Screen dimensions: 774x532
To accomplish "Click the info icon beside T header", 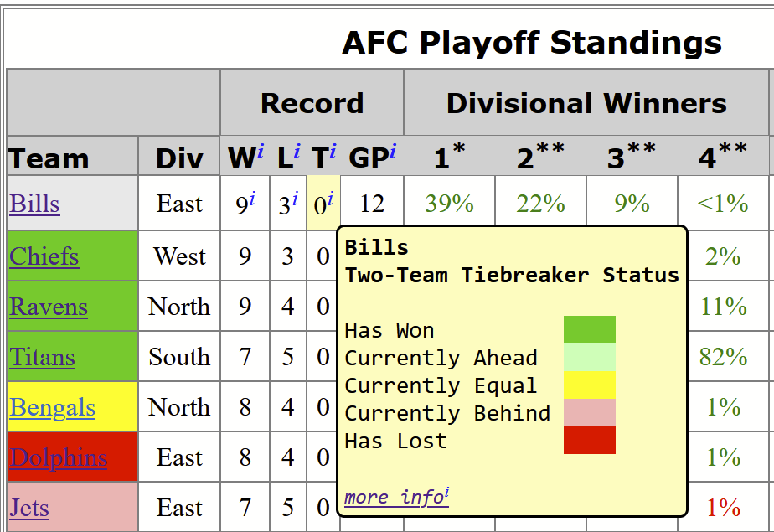I will click(x=333, y=150).
